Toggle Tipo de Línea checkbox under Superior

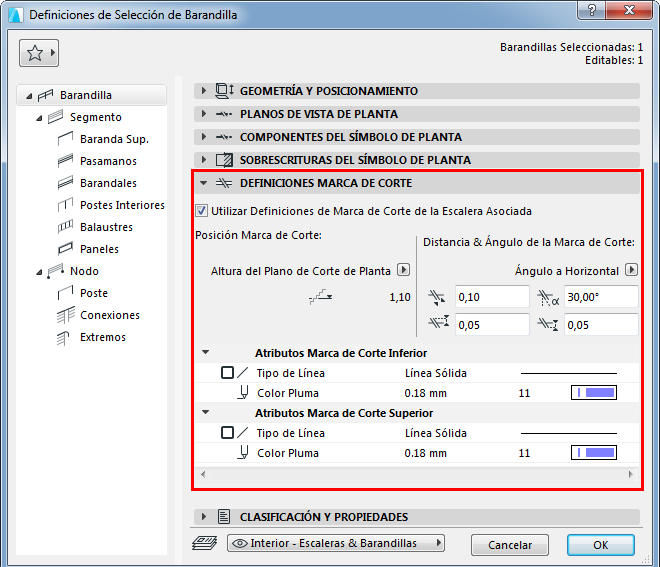(227, 433)
